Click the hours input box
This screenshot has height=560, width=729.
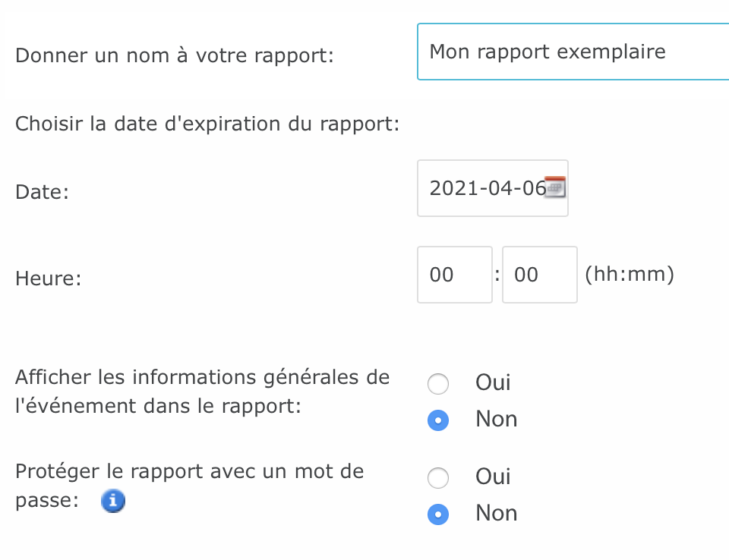(x=454, y=275)
